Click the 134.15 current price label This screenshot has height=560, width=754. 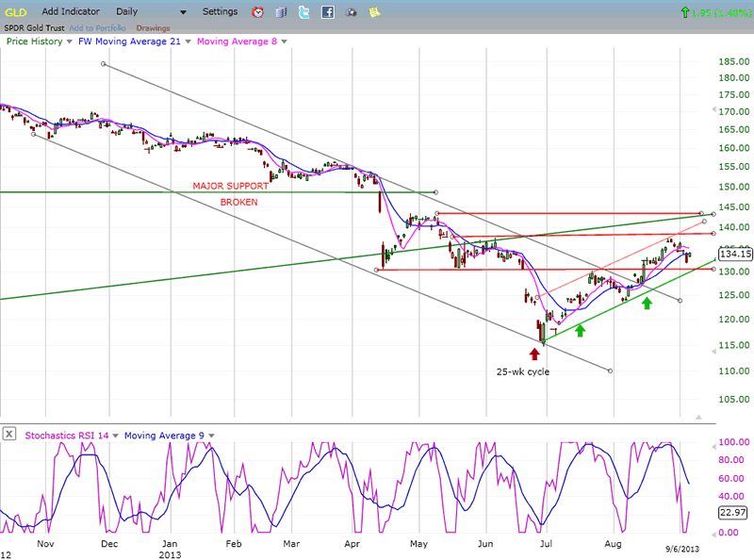[x=734, y=254]
